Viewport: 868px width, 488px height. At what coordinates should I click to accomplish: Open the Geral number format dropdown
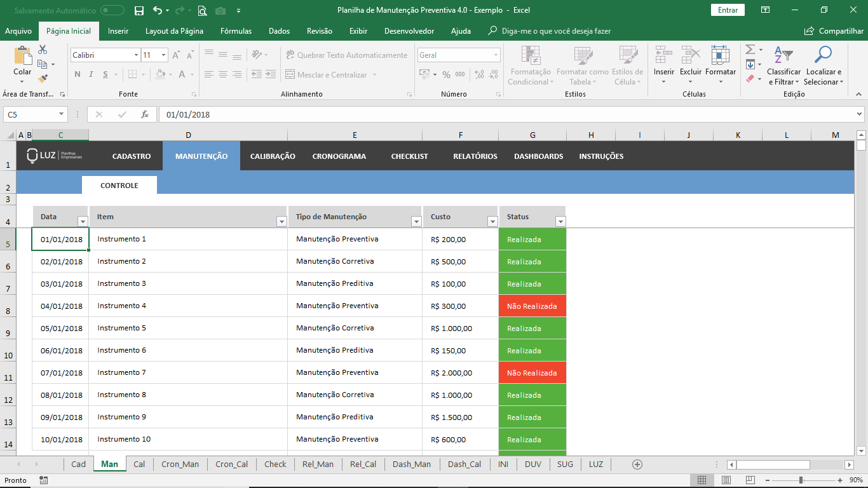(496, 55)
